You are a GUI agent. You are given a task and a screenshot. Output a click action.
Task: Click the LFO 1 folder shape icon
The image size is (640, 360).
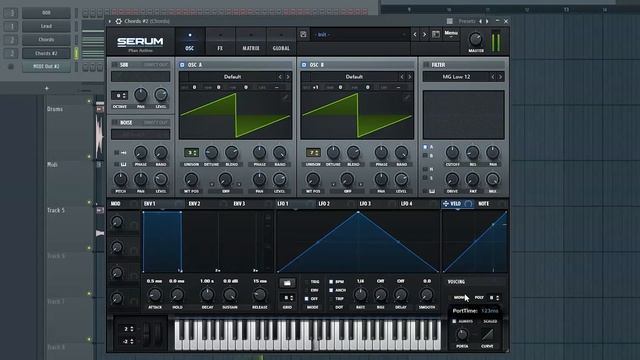click(287, 283)
